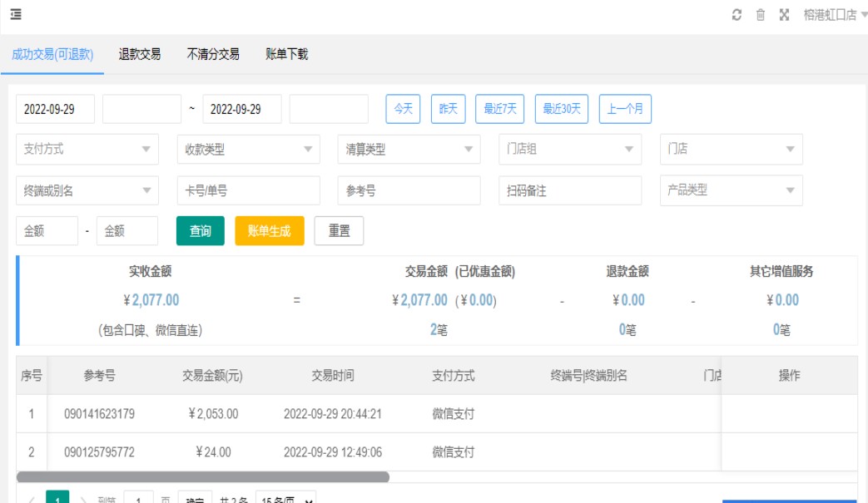Click the refresh icon in header

point(737,15)
